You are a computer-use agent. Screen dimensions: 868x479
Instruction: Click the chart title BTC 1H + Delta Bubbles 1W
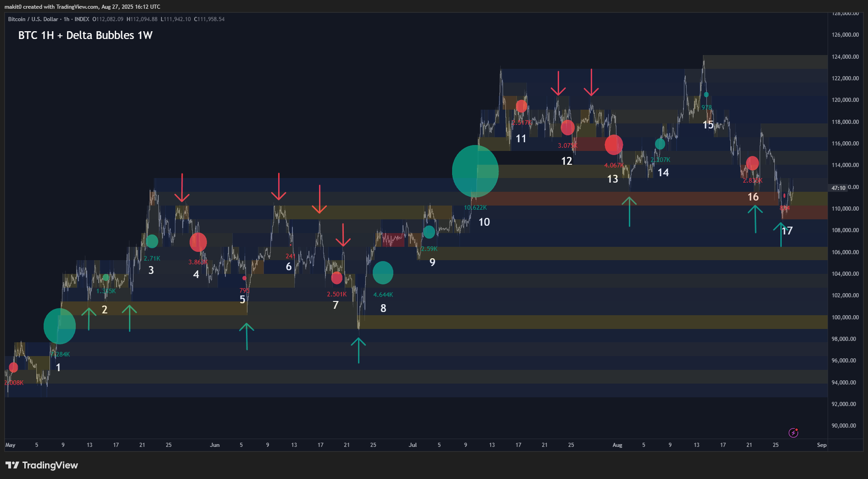(x=85, y=35)
